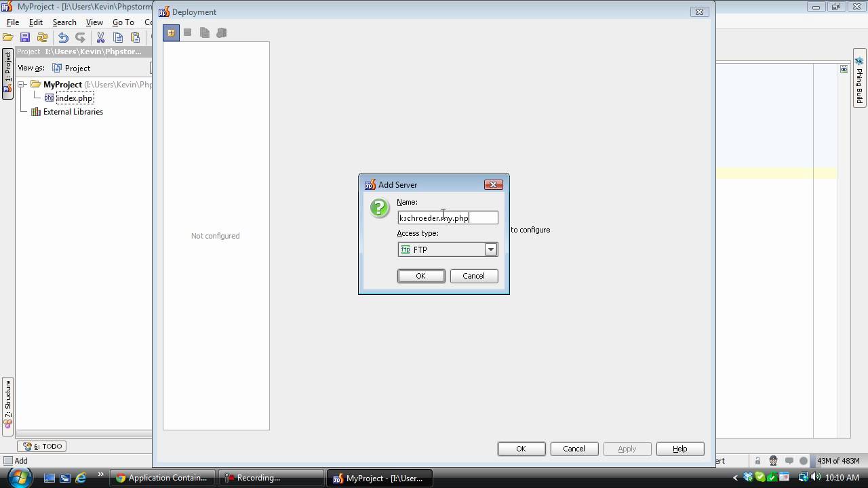Switch to Application Container Chrome taskbar item

click(164, 478)
